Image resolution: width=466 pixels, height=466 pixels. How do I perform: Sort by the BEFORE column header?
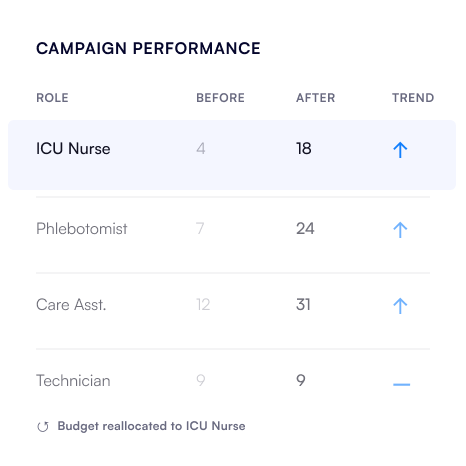coord(220,98)
